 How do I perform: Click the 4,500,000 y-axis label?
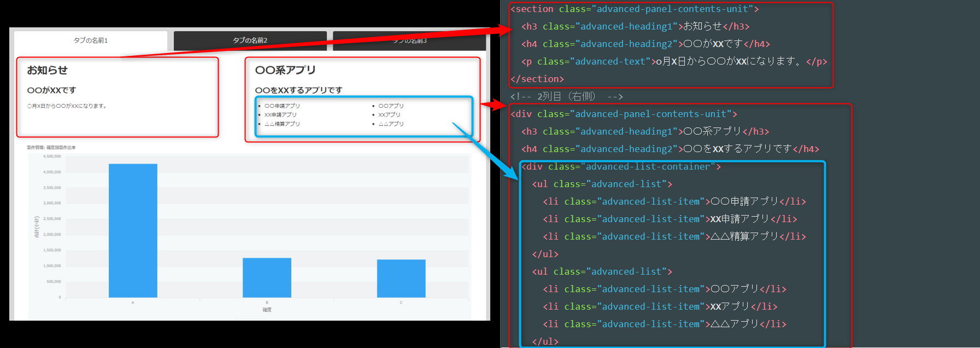point(52,156)
